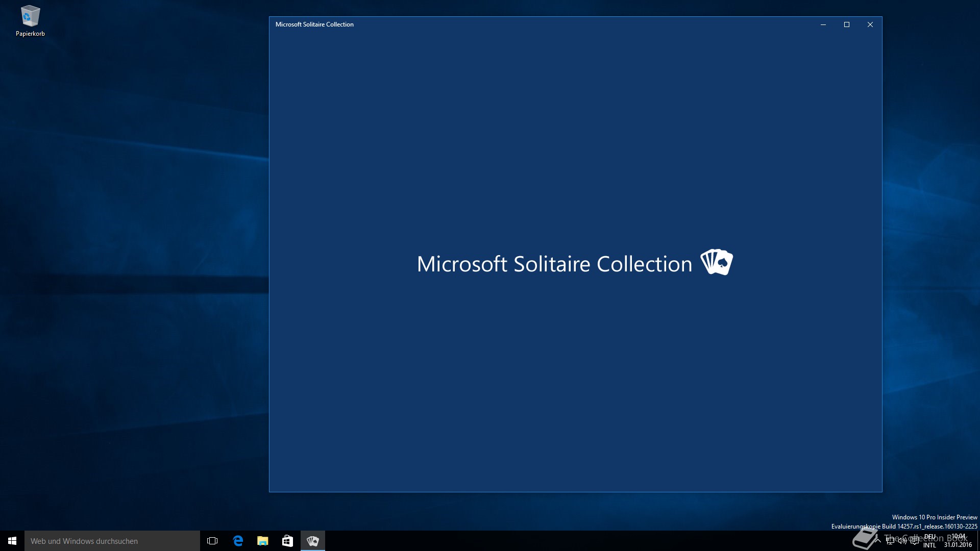Click the 'Windows 10 Pro Insider Preview' desktop text
The width and height of the screenshot is (980, 551).
(x=935, y=517)
